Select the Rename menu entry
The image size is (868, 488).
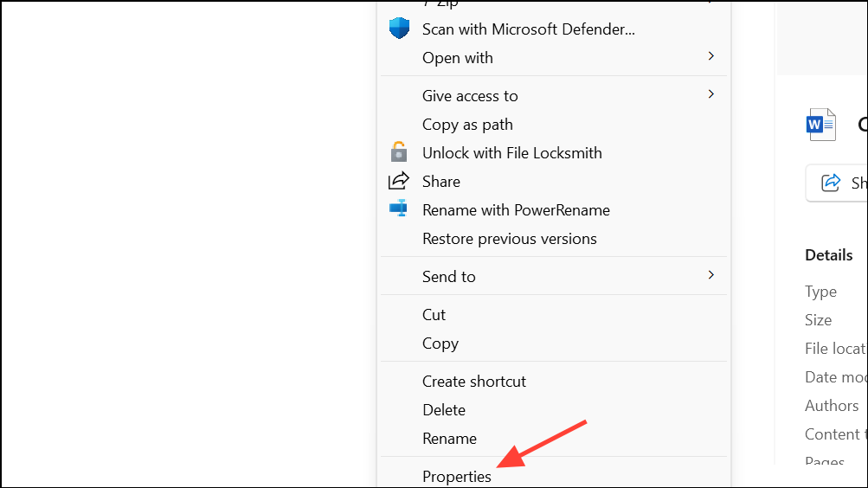pos(448,439)
